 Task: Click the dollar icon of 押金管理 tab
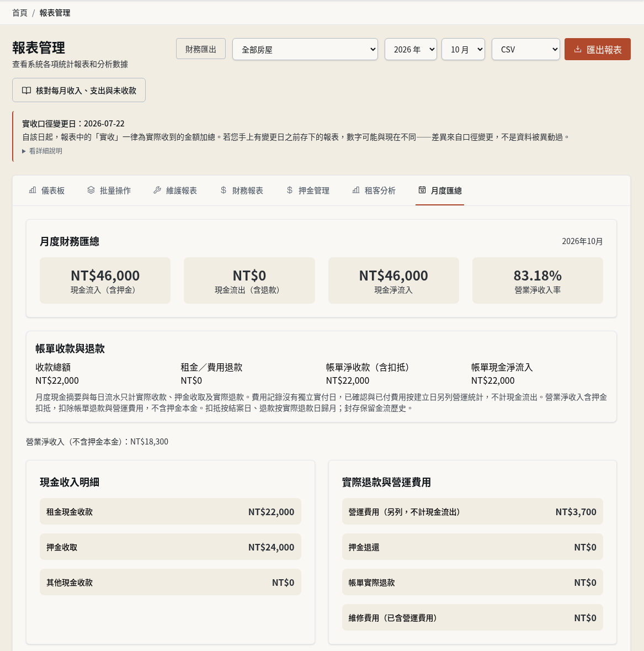point(290,190)
